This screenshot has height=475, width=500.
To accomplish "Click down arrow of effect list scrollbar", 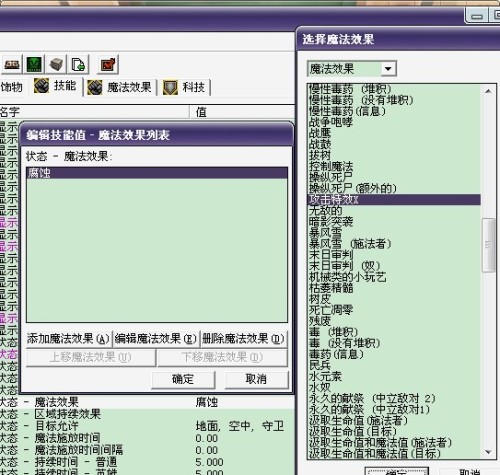I will coord(488,452).
